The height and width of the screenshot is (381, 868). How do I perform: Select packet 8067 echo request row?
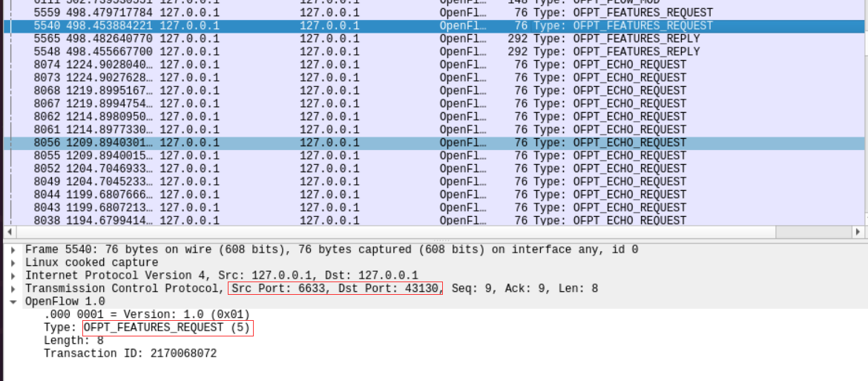click(x=434, y=104)
